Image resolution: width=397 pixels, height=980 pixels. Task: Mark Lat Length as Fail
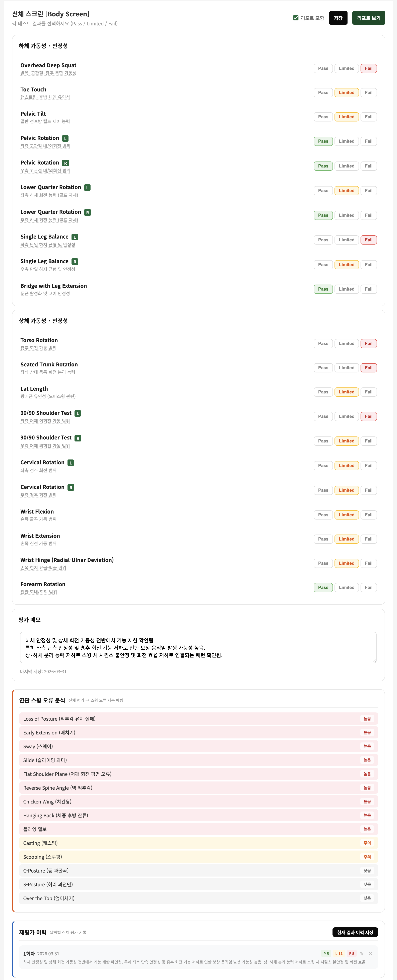(x=368, y=392)
